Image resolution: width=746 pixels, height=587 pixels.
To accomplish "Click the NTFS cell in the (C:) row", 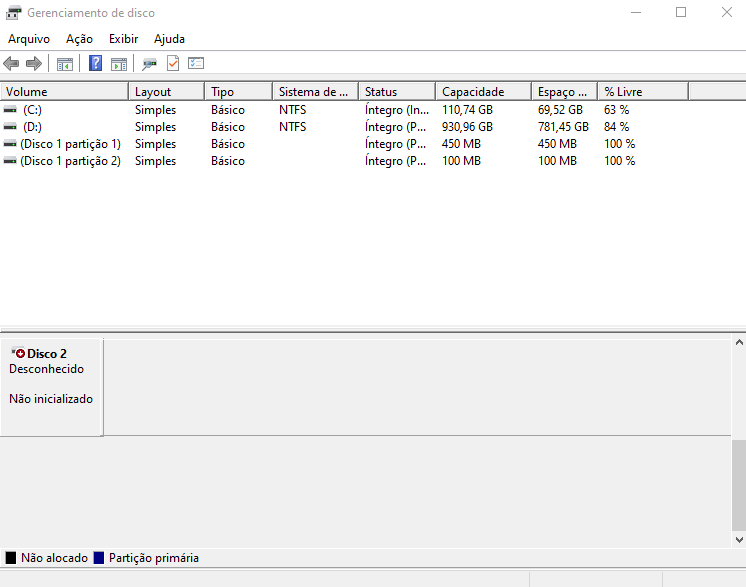I will click(x=293, y=110).
